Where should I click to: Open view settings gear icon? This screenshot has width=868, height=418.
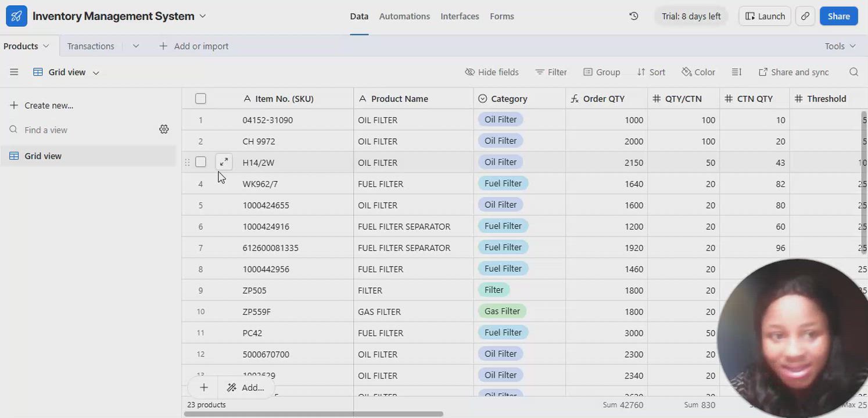(x=164, y=129)
